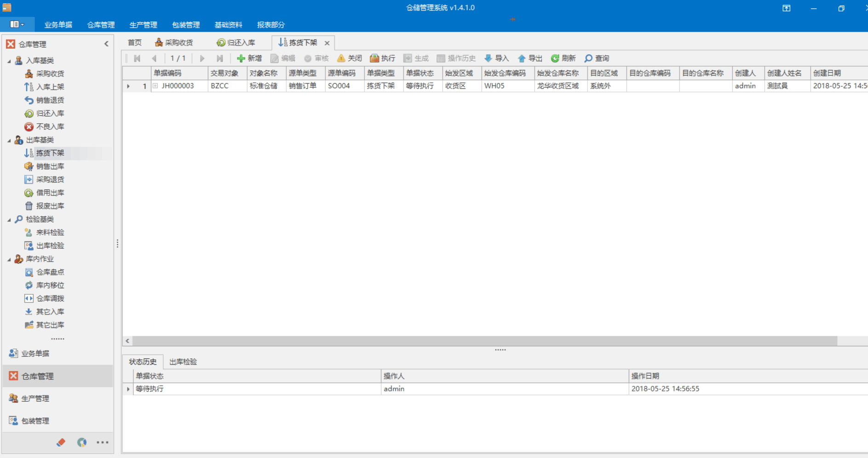Click the sidebar dotted overflow handle
Image resolution: width=868 pixels, height=458 pixels.
click(58, 339)
